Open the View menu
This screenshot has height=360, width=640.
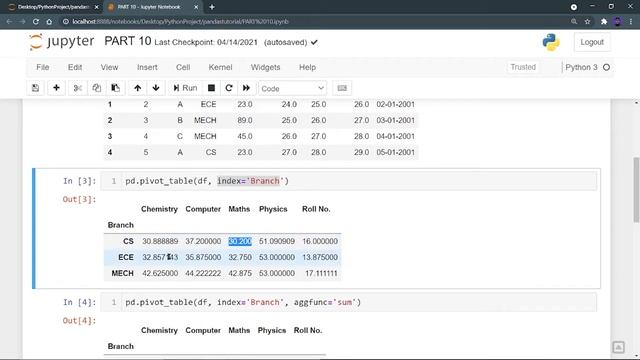[109, 67]
